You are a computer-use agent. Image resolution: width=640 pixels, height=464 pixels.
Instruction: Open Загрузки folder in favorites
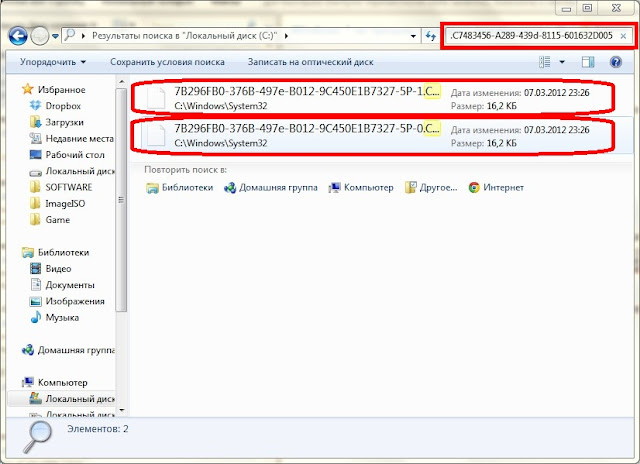point(57,122)
